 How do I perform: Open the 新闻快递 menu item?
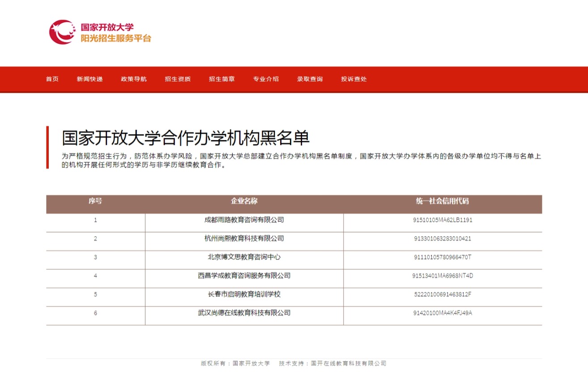[x=89, y=79]
